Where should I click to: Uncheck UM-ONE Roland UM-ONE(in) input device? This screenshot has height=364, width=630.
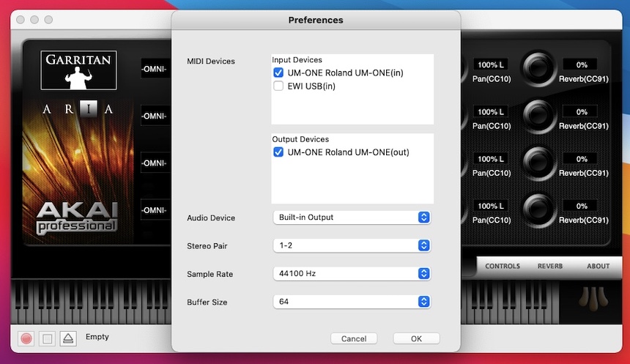tap(278, 73)
